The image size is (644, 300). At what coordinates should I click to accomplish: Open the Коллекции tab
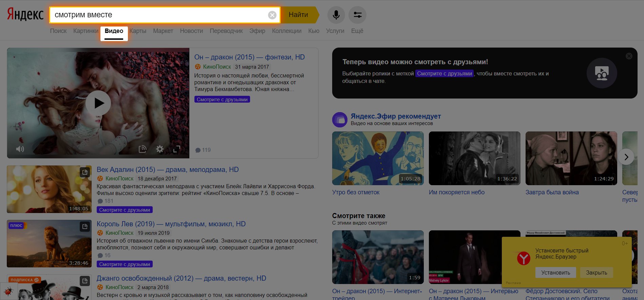tap(287, 31)
